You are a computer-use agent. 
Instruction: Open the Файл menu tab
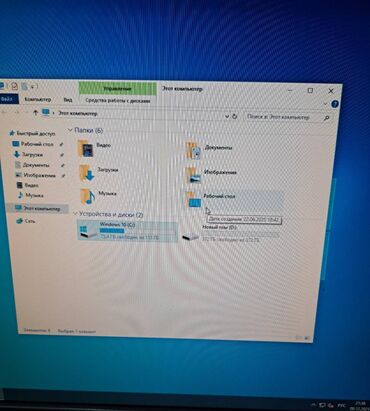point(7,99)
